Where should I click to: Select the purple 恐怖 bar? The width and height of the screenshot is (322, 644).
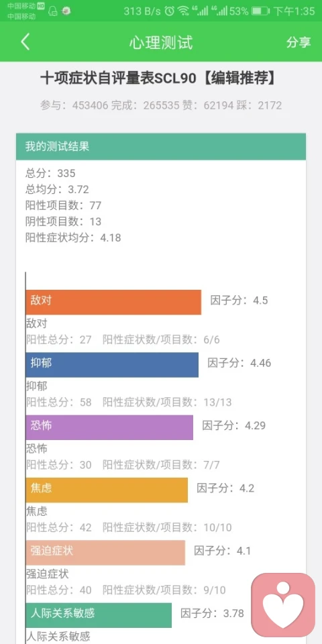point(109,427)
